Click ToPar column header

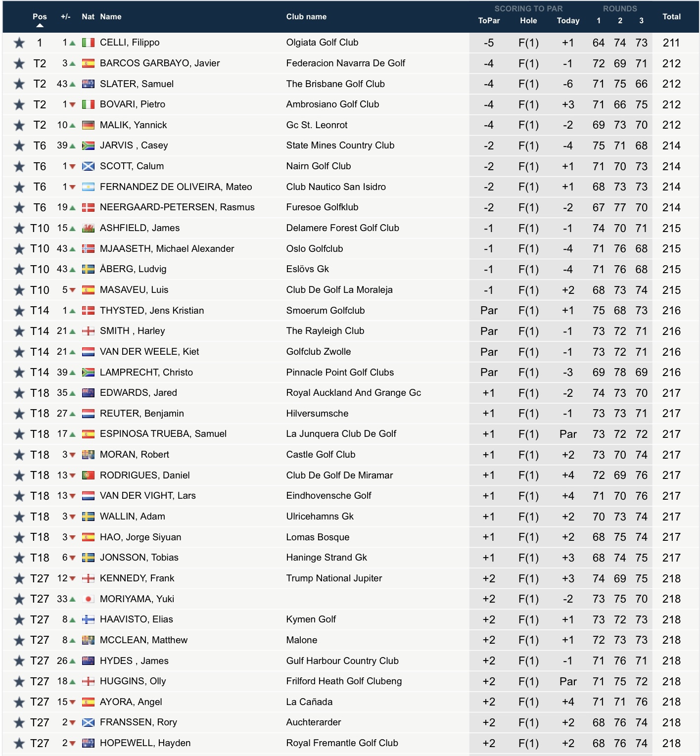pyautogui.click(x=489, y=21)
